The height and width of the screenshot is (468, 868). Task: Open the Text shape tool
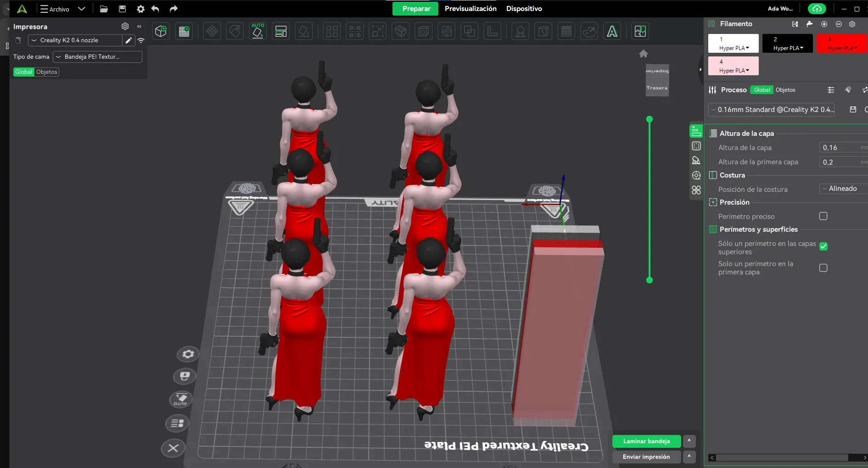pyautogui.click(x=612, y=31)
